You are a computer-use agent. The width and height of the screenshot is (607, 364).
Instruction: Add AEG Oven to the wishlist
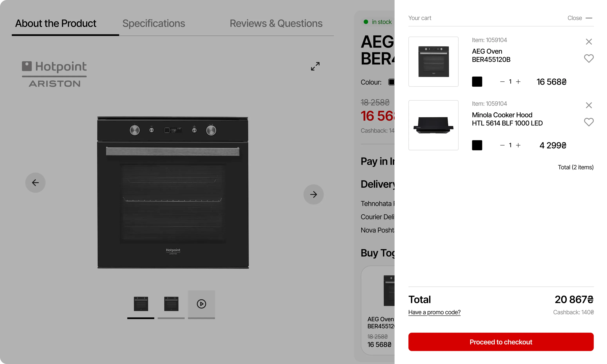click(589, 58)
